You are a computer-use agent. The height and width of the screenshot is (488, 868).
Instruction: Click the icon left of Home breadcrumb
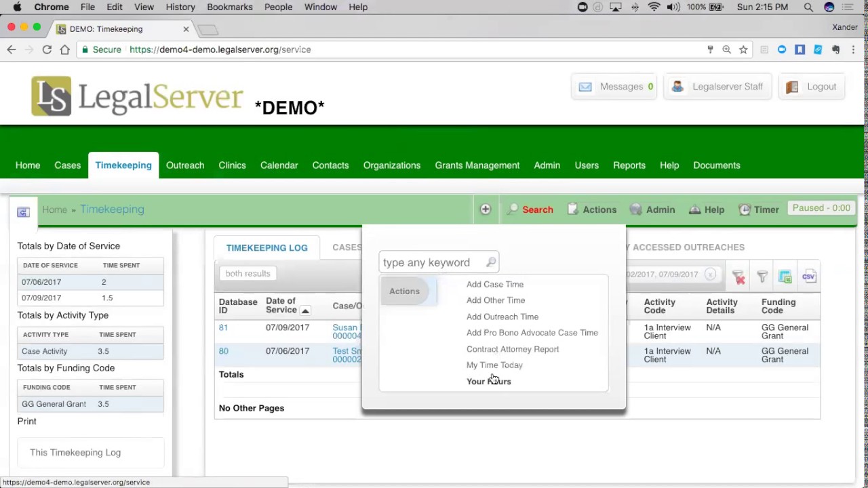pyautogui.click(x=23, y=212)
